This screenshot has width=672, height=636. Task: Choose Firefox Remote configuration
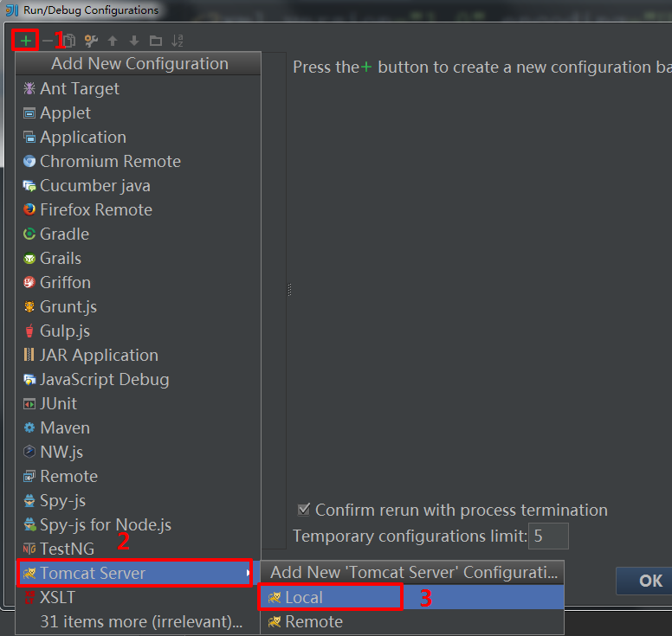click(x=138, y=210)
